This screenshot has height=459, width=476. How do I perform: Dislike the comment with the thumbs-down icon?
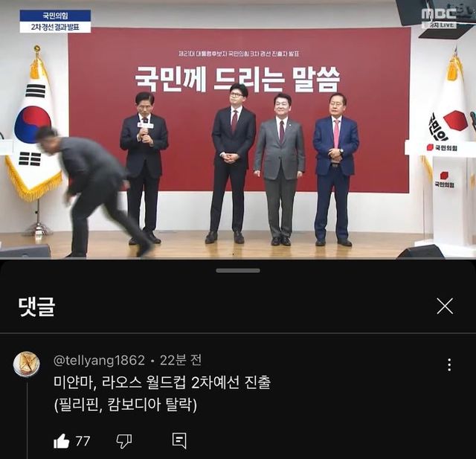point(124,441)
